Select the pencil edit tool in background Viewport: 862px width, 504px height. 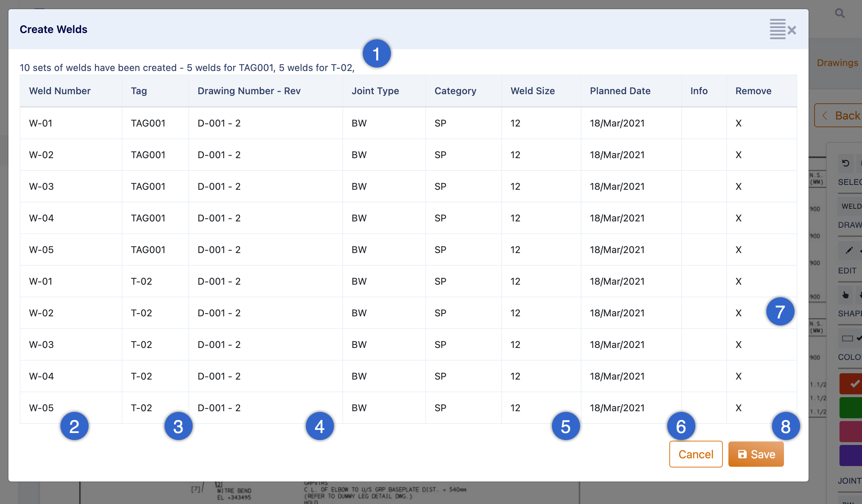(x=849, y=250)
